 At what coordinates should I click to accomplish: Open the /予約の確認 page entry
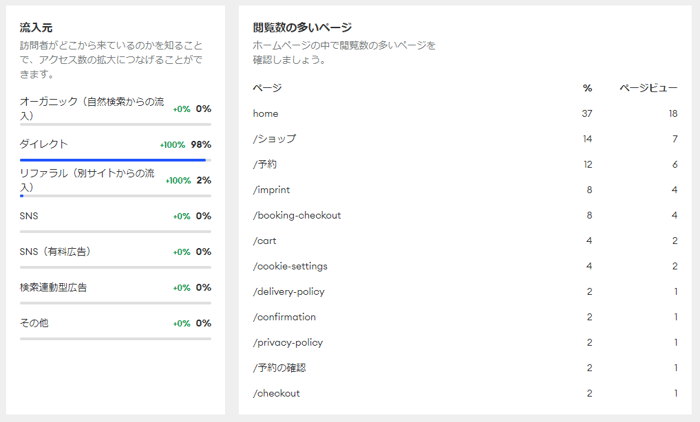coord(279,367)
